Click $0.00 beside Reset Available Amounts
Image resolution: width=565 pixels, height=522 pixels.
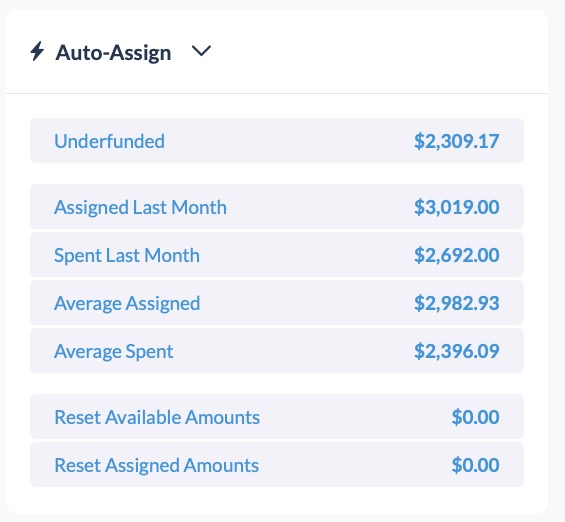476,417
